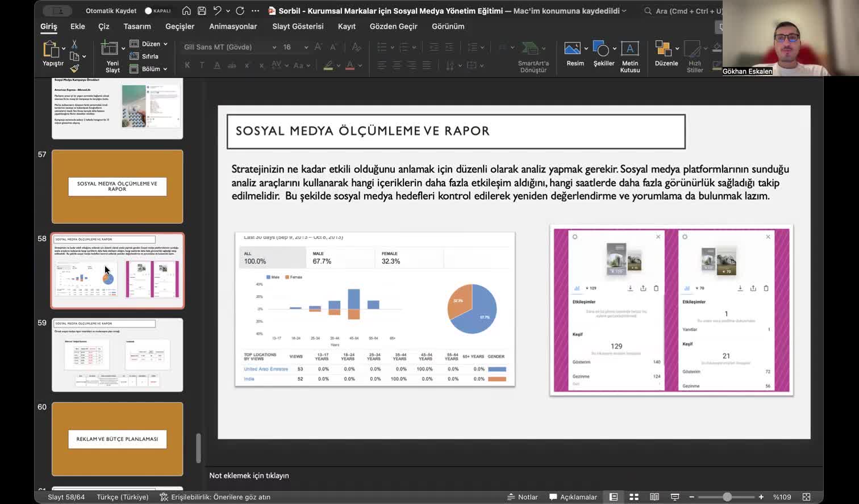This screenshot has height=504, width=859.
Task: Toggle underline formatting
Action: pos(217,65)
